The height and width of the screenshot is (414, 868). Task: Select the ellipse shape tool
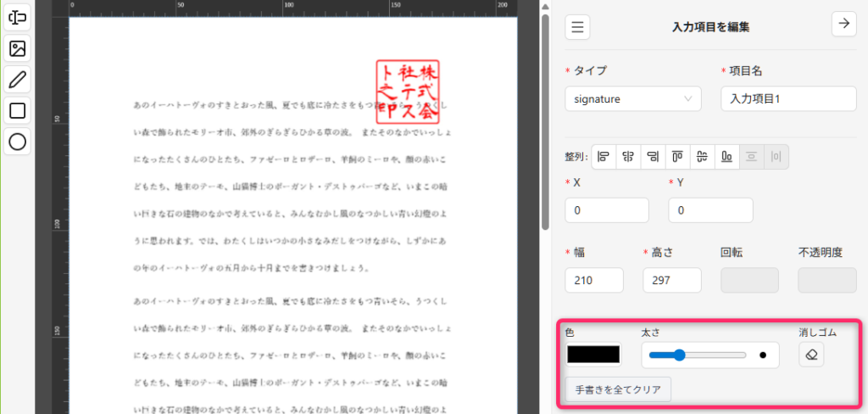point(17,142)
